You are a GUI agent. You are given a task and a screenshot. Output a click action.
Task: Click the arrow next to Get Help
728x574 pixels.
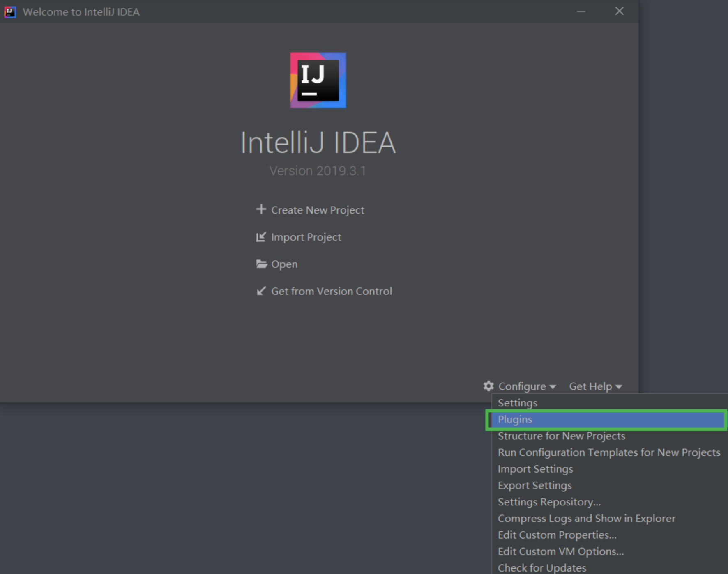point(619,387)
